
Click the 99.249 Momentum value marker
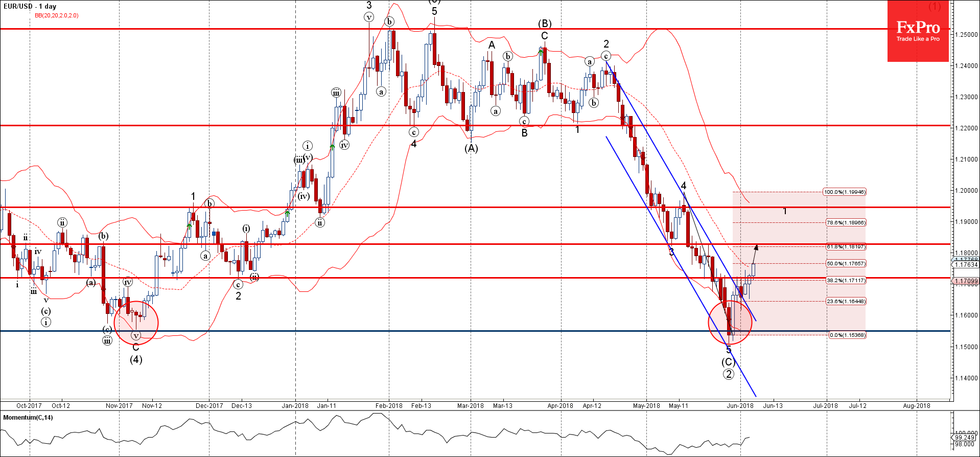pyautogui.click(x=965, y=438)
